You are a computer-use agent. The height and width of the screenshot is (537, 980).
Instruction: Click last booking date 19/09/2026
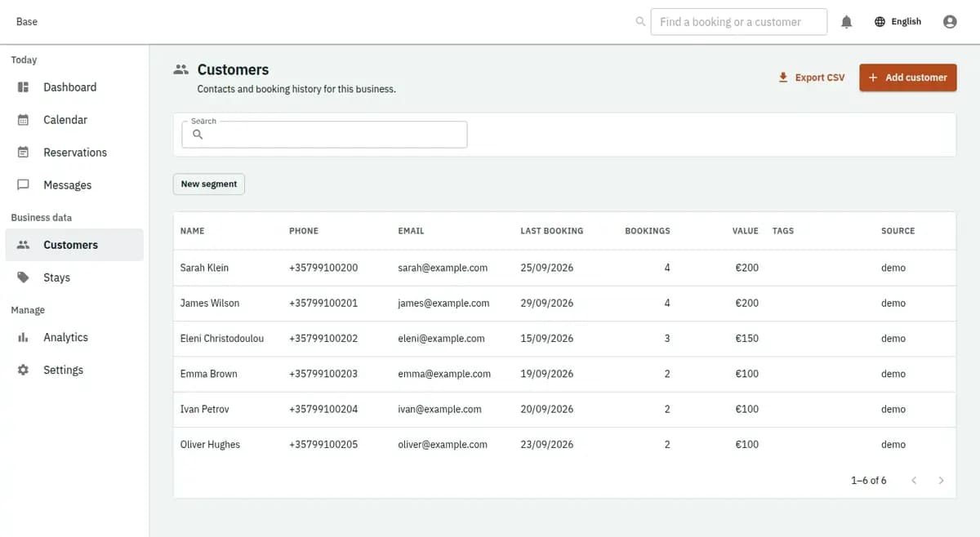pyautogui.click(x=547, y=374)
